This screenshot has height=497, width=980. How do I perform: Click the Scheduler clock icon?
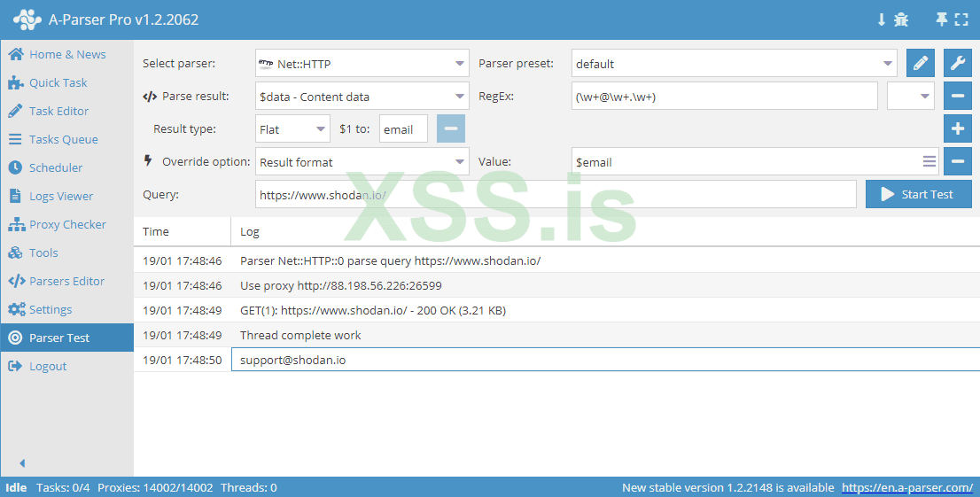tap(16, 167)
